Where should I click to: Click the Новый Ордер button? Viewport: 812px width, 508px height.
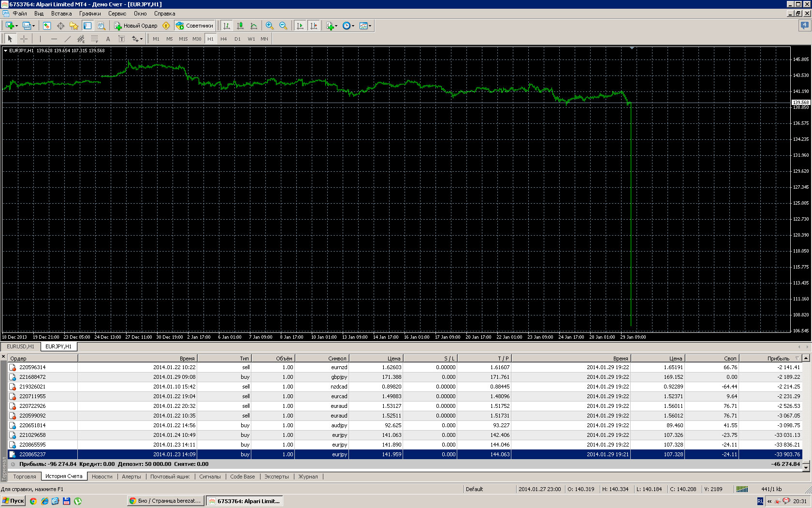(x=136, y=26)
